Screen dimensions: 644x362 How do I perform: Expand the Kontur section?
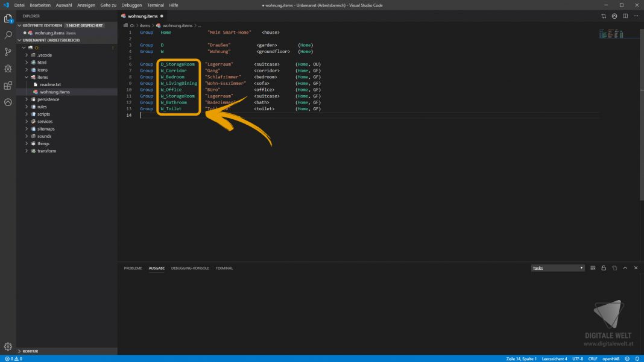(30, 351)
